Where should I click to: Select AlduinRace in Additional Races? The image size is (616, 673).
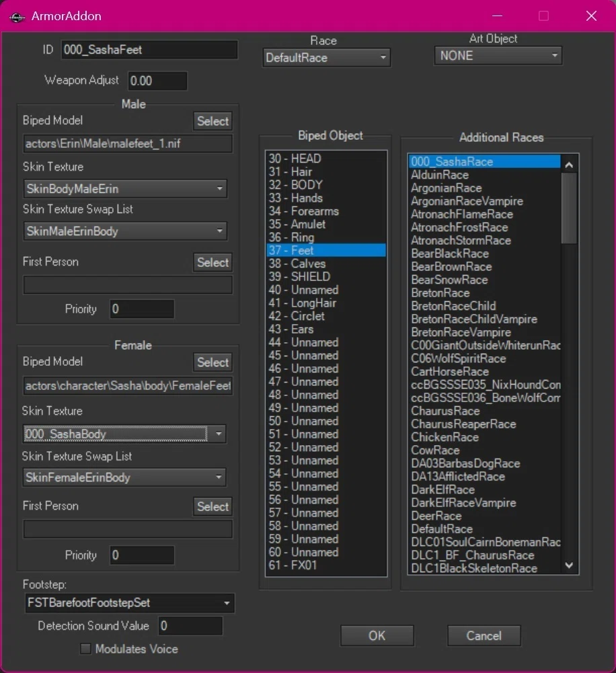point(485,175)
